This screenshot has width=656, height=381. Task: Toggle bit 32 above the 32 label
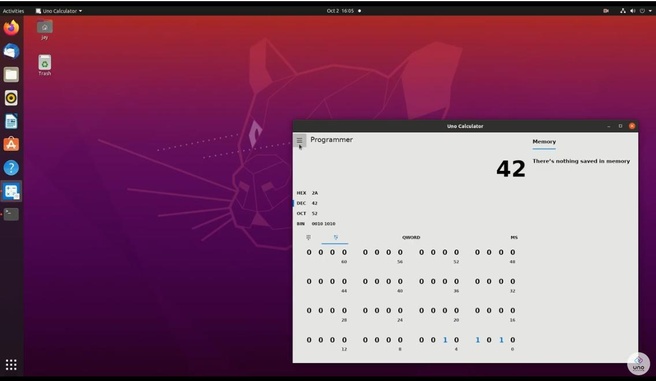tap(512, 281)
